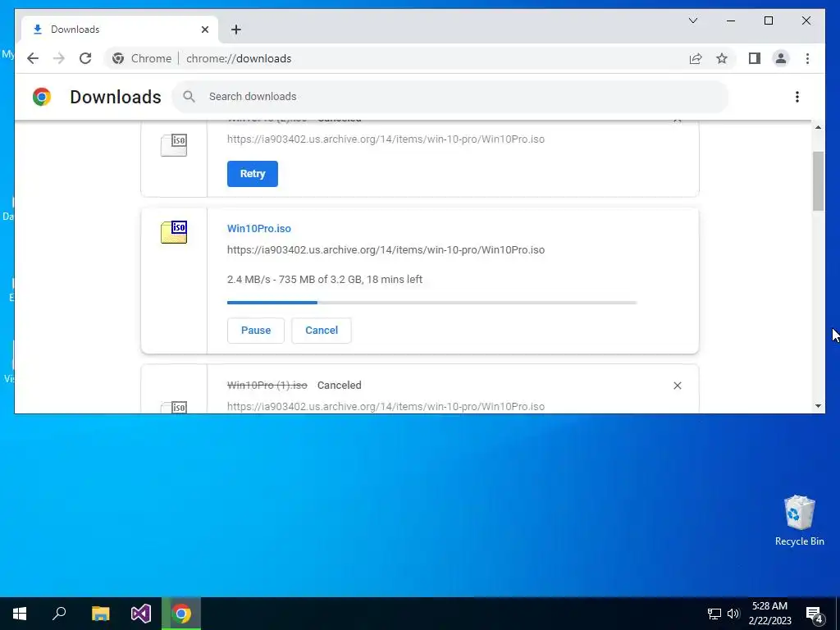
Task: Open taskbar search magnifier
Action: pos(59,614)
